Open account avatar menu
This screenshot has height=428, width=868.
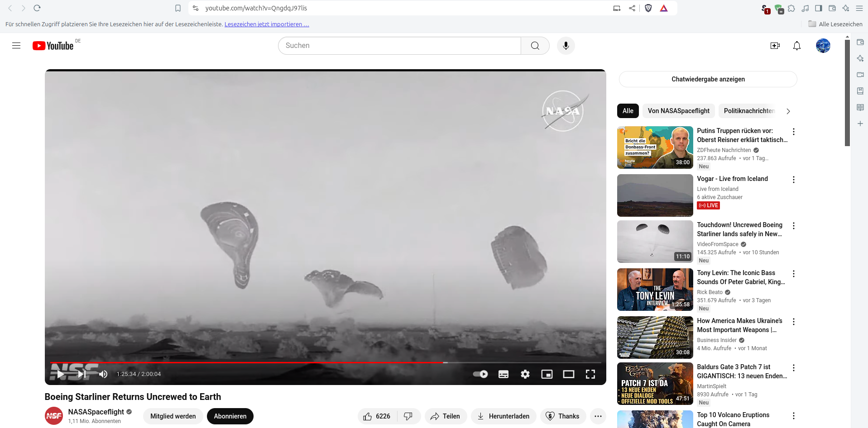823,46
